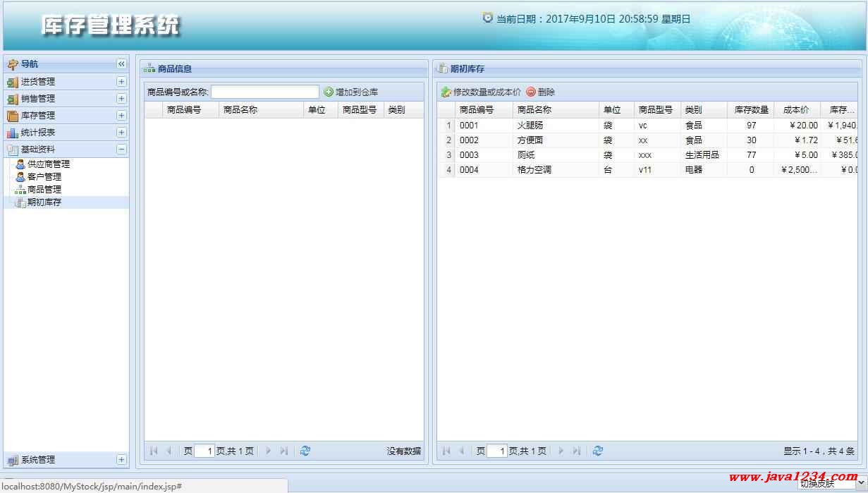Image resolution: width=868 pixels, height=493 pixels.
Task: Expand the 系统管理 accordion section
Action: [x=121, y=460]
